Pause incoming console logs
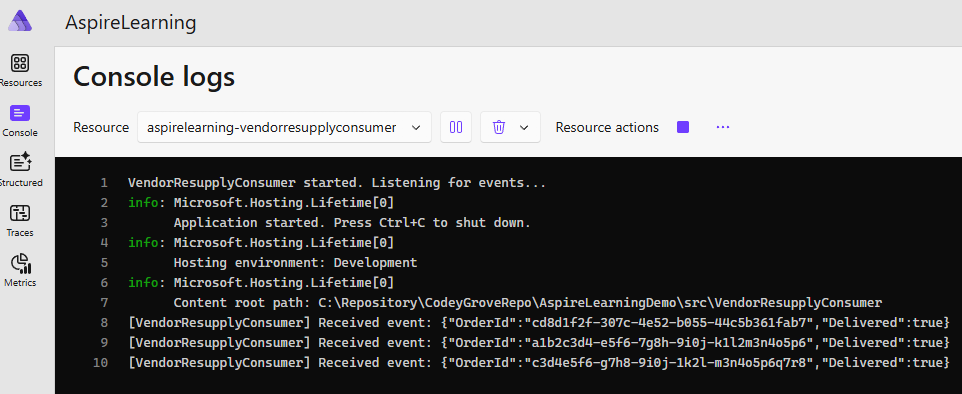The width and height of the screenshot is (962, 394). (x=456, y=127)
